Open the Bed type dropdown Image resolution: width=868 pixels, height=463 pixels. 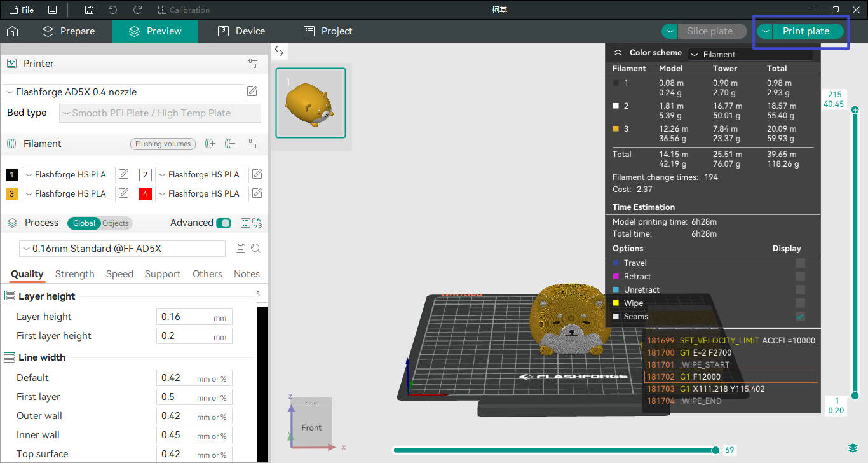point(160,113)
